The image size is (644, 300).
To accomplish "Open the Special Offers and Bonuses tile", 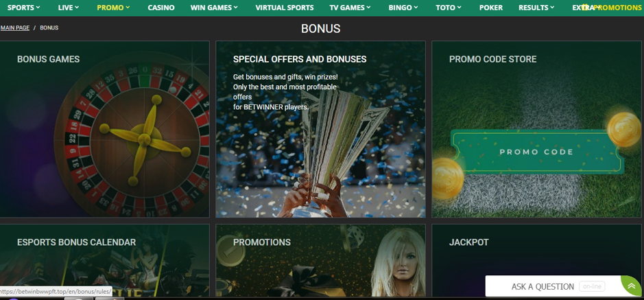I will [320, 129].
